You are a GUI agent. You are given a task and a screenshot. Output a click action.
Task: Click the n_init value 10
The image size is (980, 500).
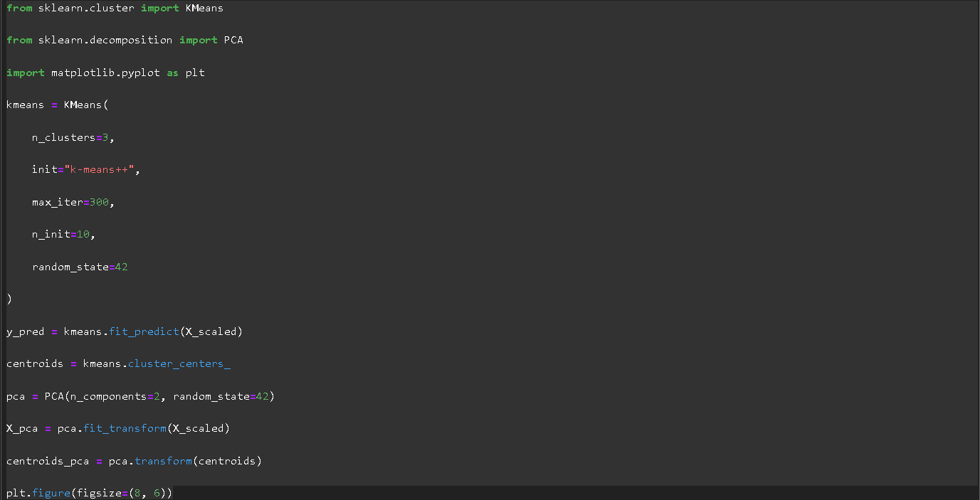(83, 234)
